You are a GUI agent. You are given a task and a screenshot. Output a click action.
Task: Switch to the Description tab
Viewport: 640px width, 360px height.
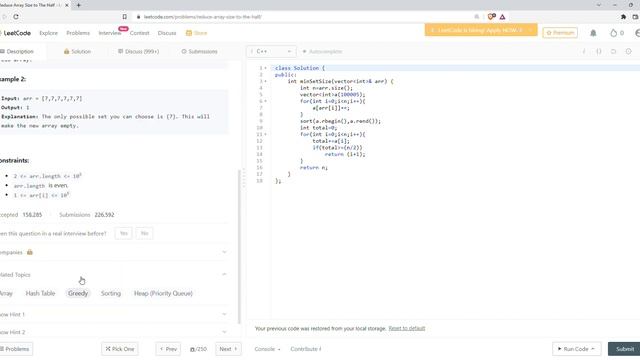(17, 51)
